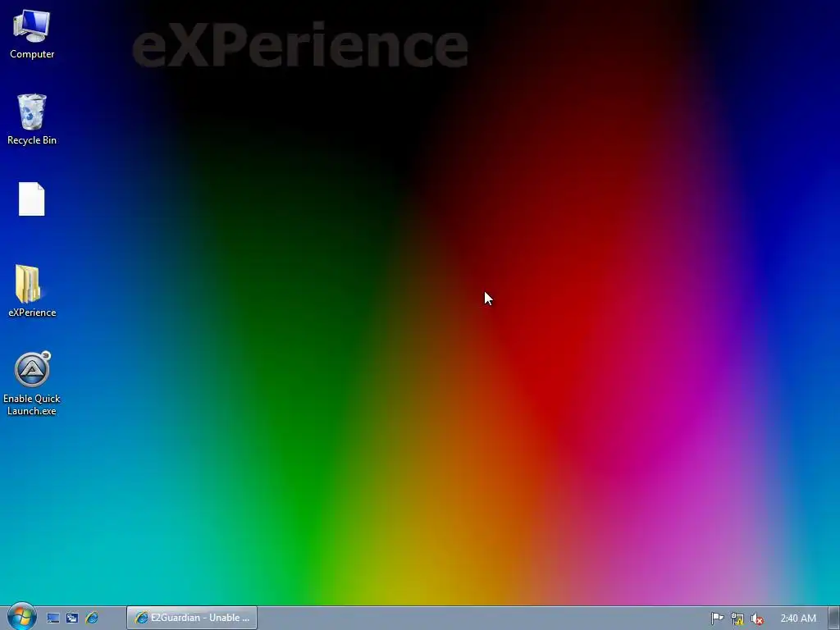Click the muted volume tray icon
This screenshot has height=630, width=840.
click(757, 619)
